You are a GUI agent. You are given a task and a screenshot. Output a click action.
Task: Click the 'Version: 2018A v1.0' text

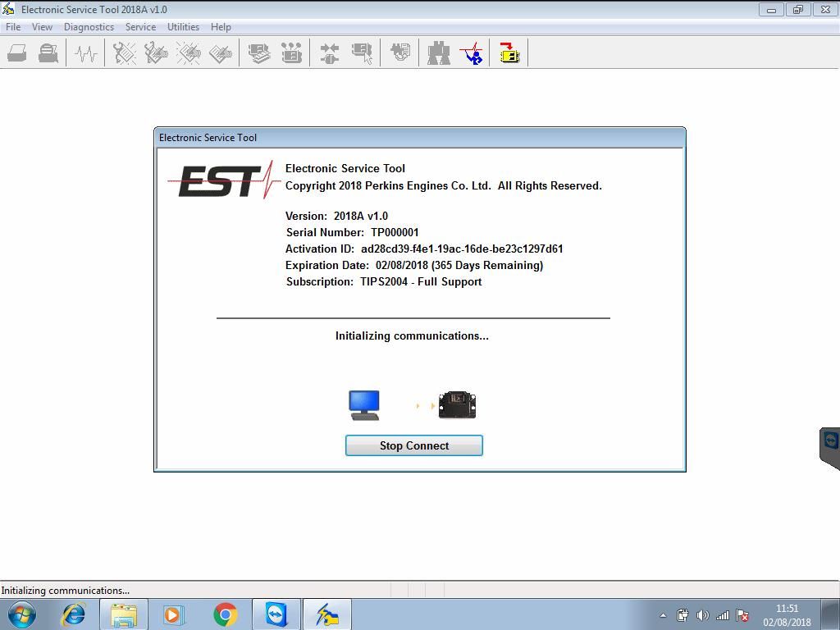point(336,216)
